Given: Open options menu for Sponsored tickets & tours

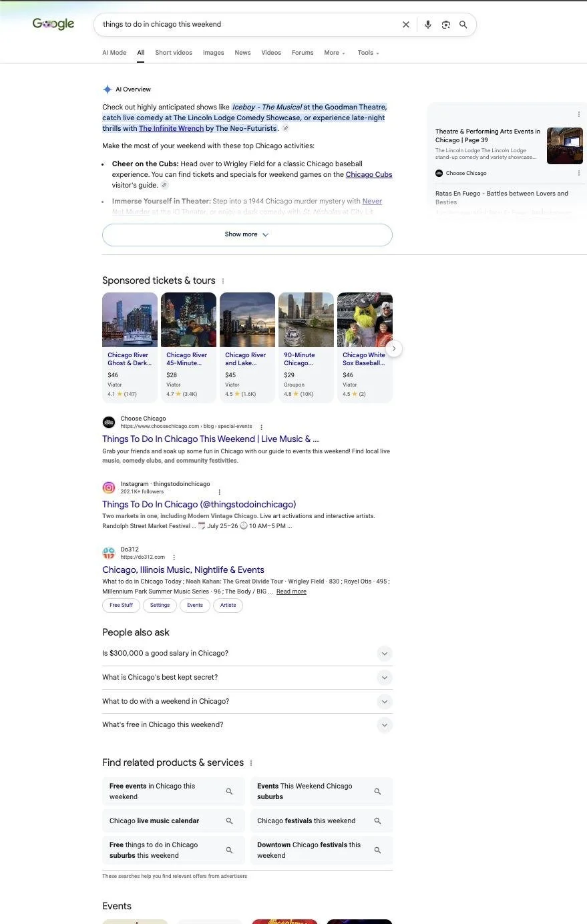Looking at the screenshot, I should click(223, 281).
